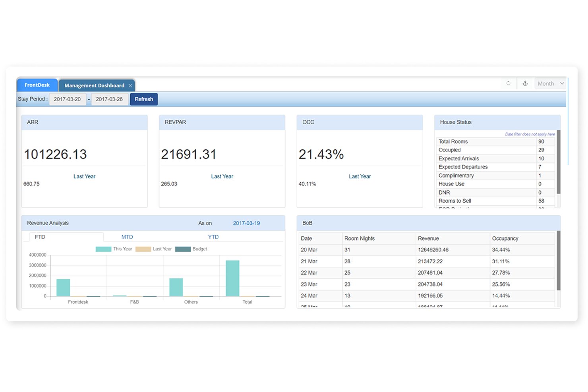Click OCC value 21.43%
Image resolution: width=588 pixels, height=392 pixels.
pyautogui.click(x=321, y=154)
